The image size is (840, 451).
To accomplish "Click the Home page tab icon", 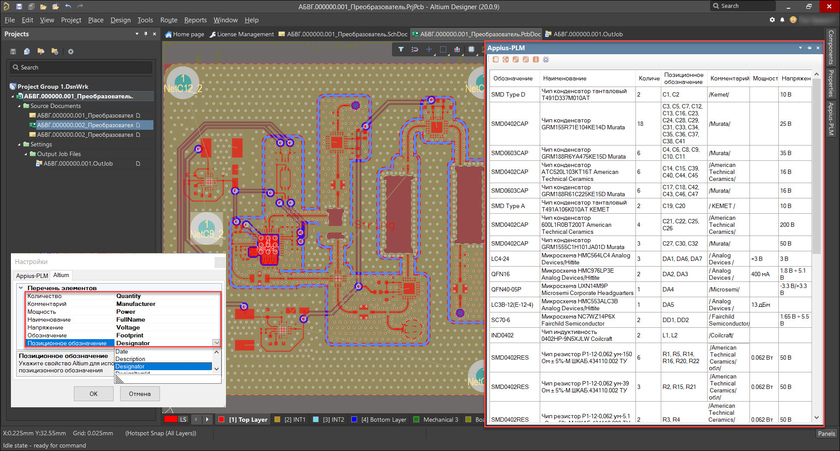I will (x=169, y=33).
